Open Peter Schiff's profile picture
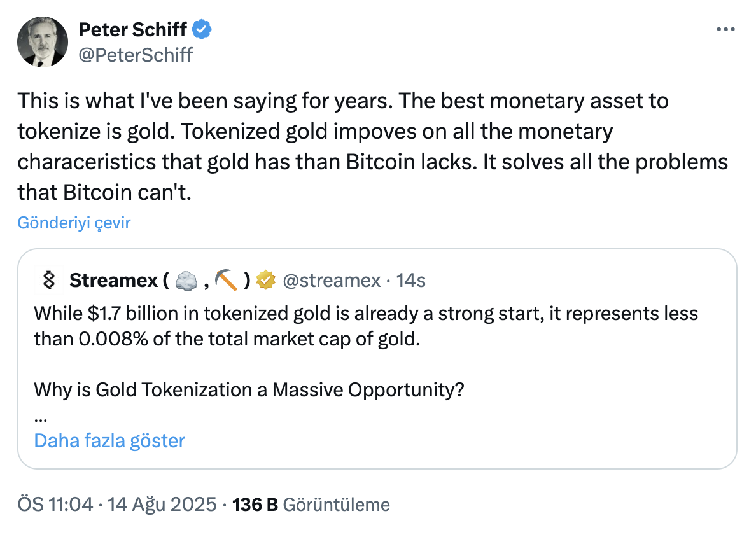This screenshot has height=537, width=756. tap(43, 42)
